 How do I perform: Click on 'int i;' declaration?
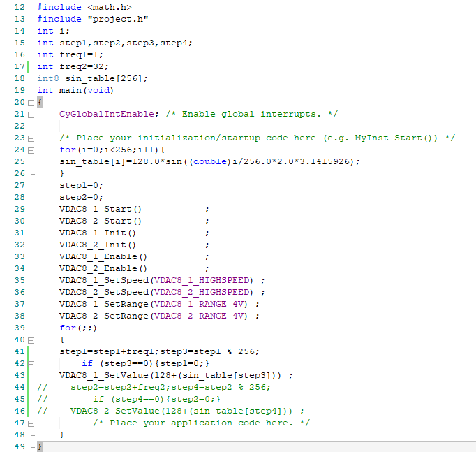point(54,31)
